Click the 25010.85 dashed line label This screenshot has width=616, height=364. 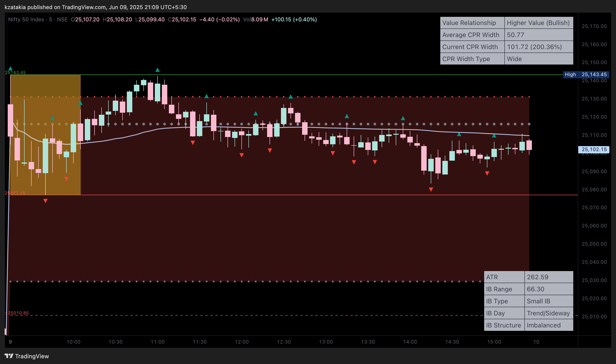(18, 313)
